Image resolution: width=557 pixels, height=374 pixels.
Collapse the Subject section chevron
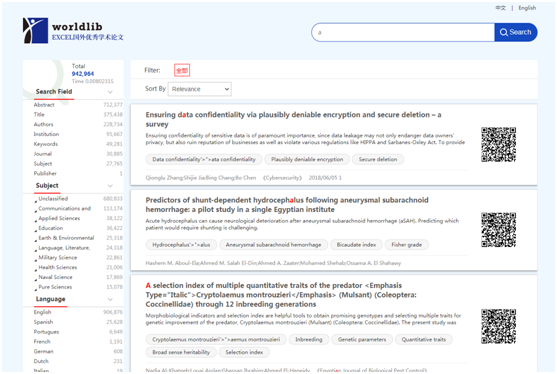coord(110,186)
